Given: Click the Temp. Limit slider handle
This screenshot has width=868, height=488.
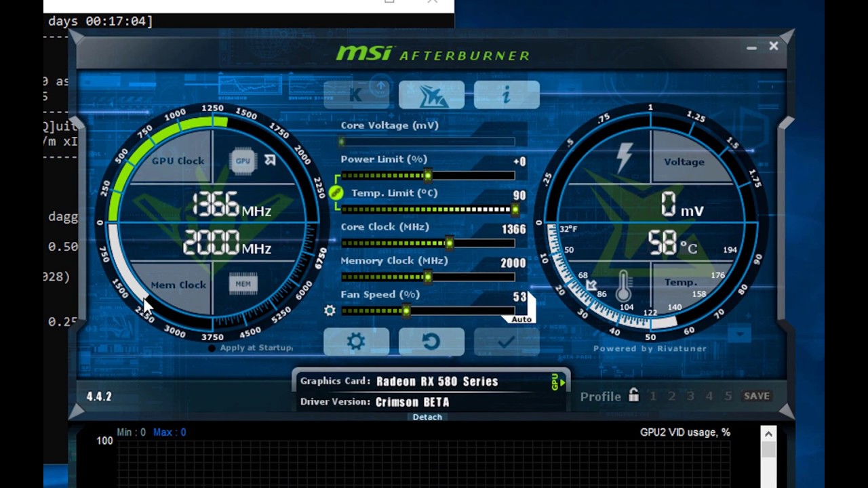Looking at the screenshot, I should pos(515,209).
